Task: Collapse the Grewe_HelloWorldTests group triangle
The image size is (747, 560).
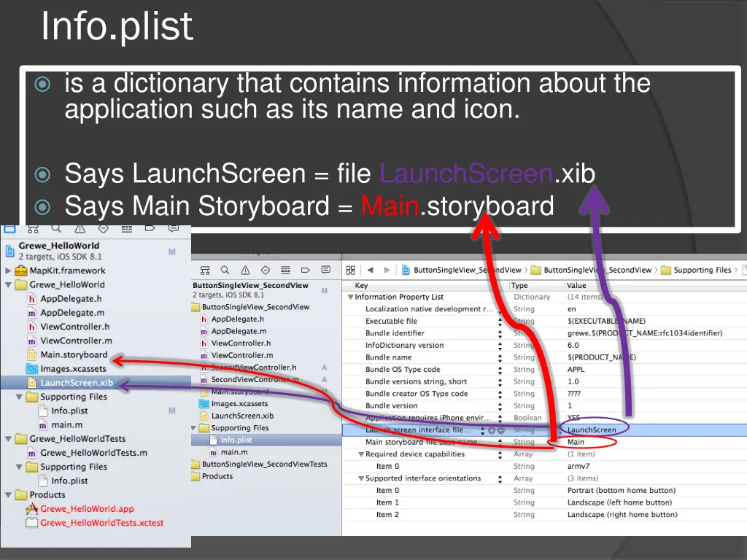Action: pyautogui.click(x=8, y=438)
